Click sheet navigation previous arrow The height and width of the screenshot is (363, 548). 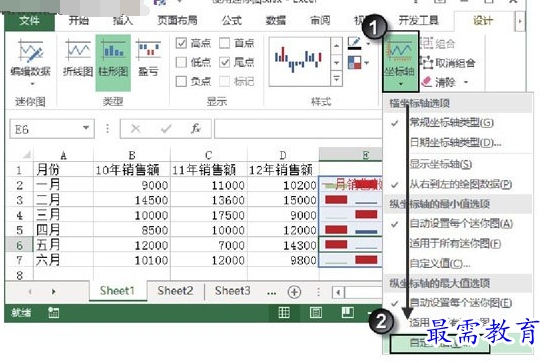tap(30, 291)
